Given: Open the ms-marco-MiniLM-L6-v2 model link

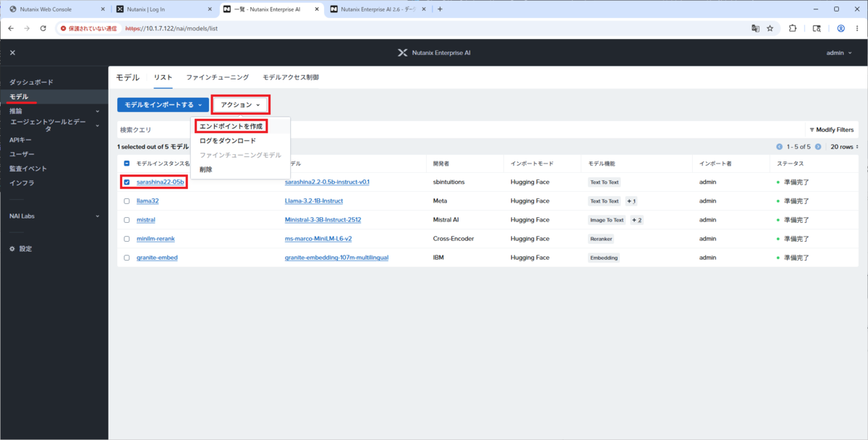Looking at the screenshot, I should pos(318,238).
